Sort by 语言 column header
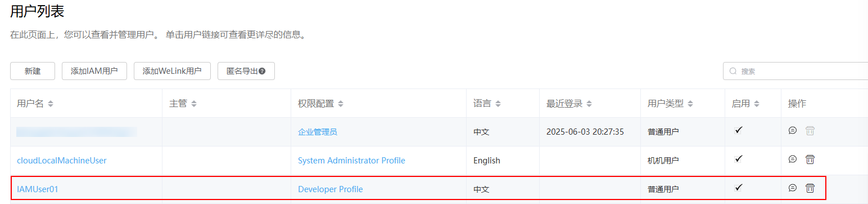The image size is (868, 204). point(487,104)
